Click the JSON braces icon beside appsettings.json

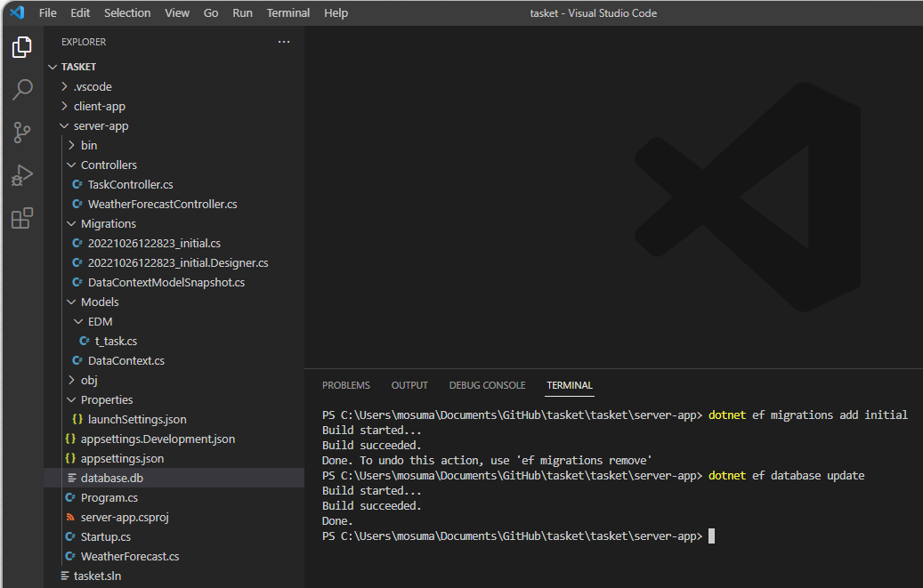[70, 458]
